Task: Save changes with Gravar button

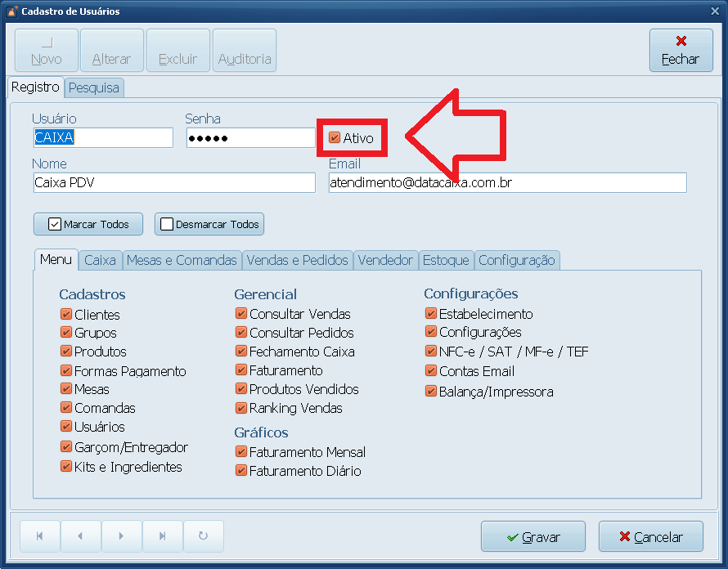Action: coord(533,537)
